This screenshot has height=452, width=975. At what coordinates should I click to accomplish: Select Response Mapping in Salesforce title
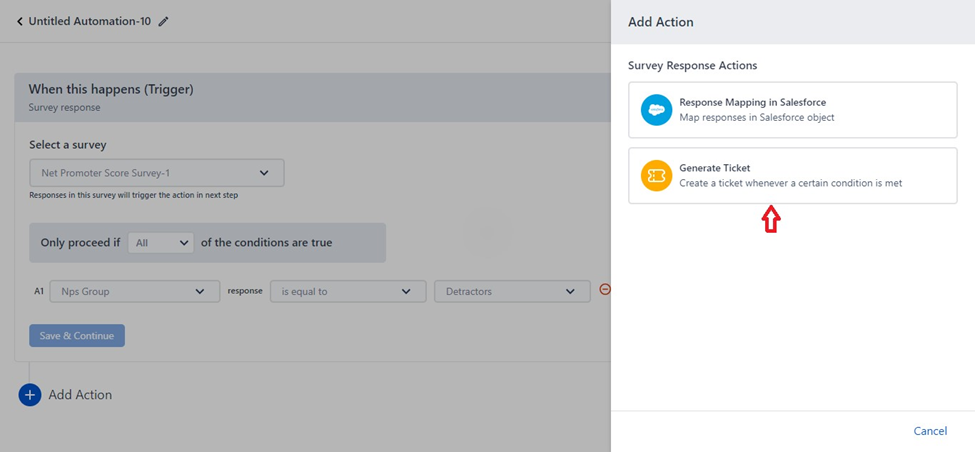(x=752, y=102)
